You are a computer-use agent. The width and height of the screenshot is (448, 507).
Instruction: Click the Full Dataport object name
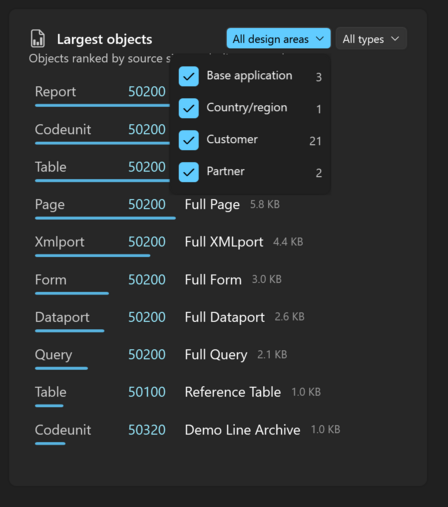(x=225, y=317)
